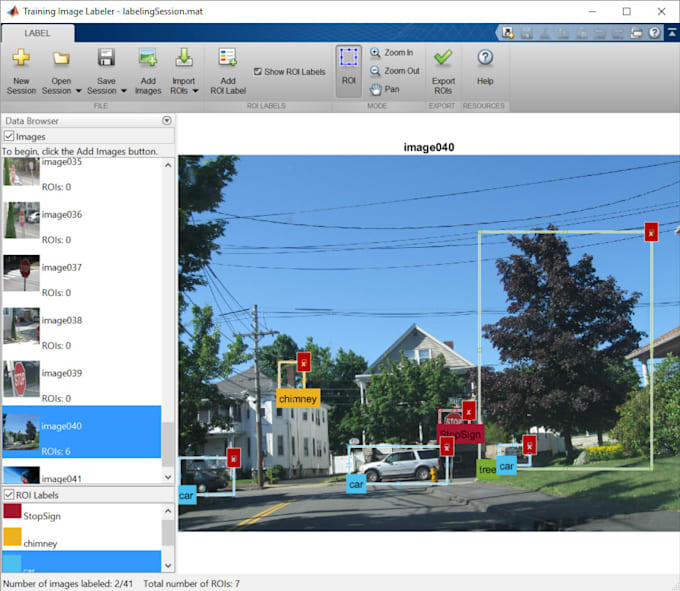Open the Data Browser panel menu arrow
680x591 pixels.
pos(166,121)
